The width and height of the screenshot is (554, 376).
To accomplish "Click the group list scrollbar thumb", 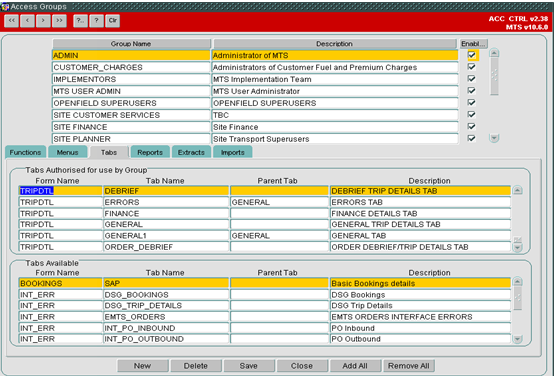I will [494, 76].
